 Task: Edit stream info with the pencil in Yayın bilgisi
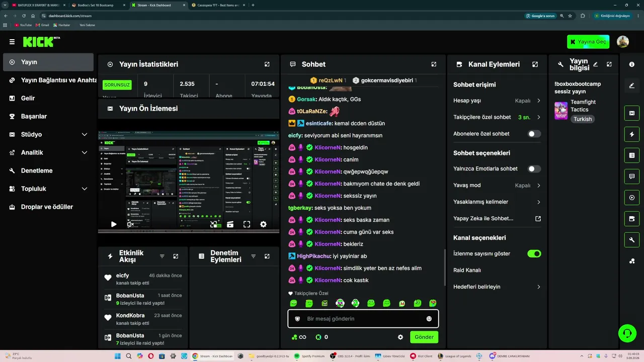596,64
